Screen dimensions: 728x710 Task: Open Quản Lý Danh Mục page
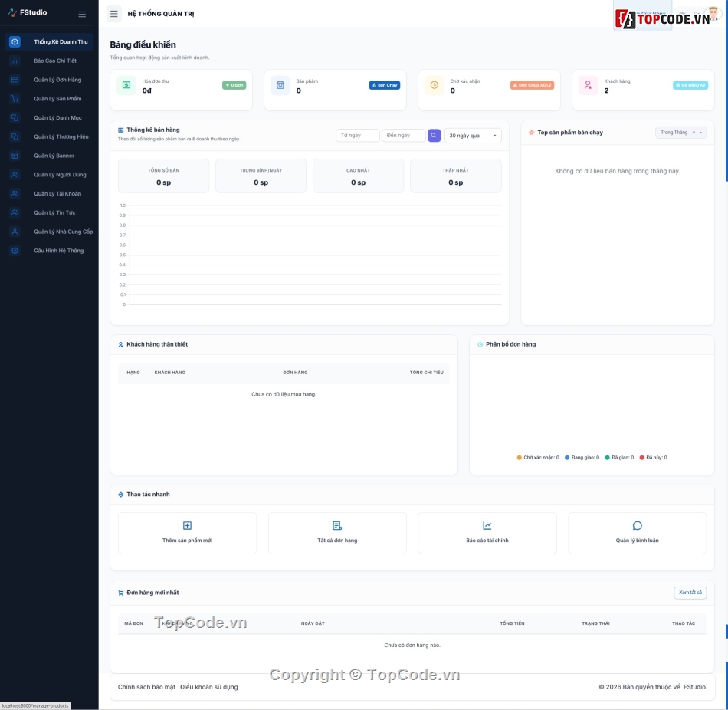tap(49, 118)
